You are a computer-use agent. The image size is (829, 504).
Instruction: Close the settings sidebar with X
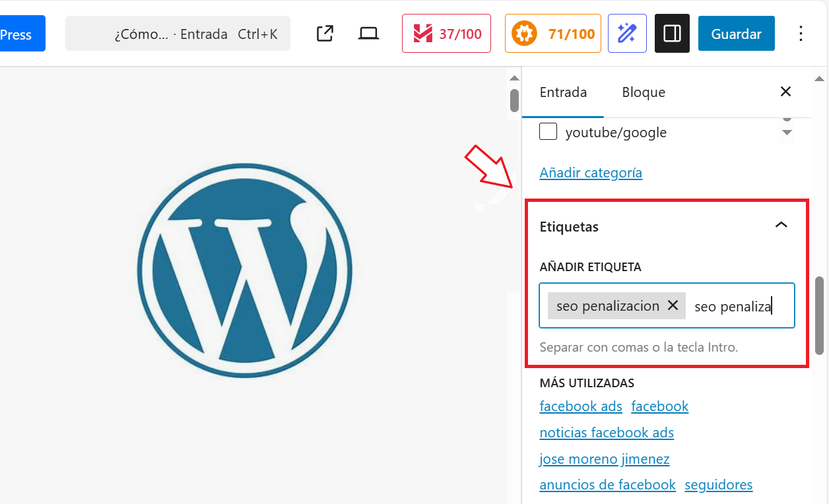[785, 92]
